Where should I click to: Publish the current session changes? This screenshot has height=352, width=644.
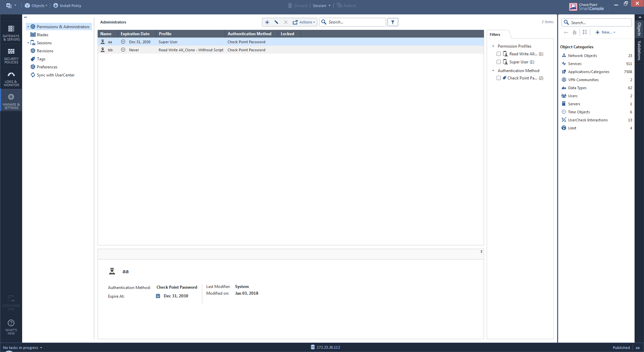(x=346, y=5)
